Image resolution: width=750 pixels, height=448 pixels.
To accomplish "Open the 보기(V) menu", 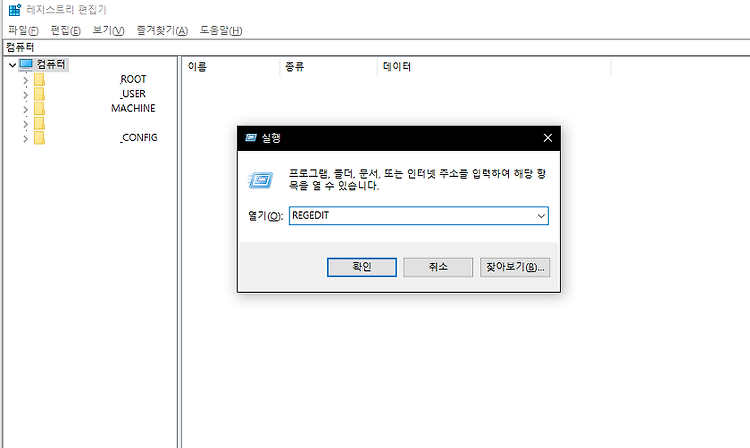I will tap(108, 31).
